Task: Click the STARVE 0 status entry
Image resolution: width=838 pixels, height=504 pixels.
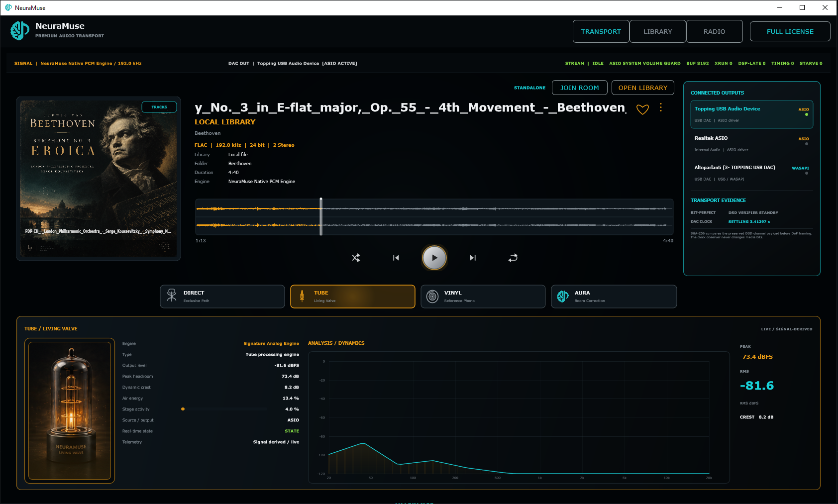Action: (x=811, y=64)
